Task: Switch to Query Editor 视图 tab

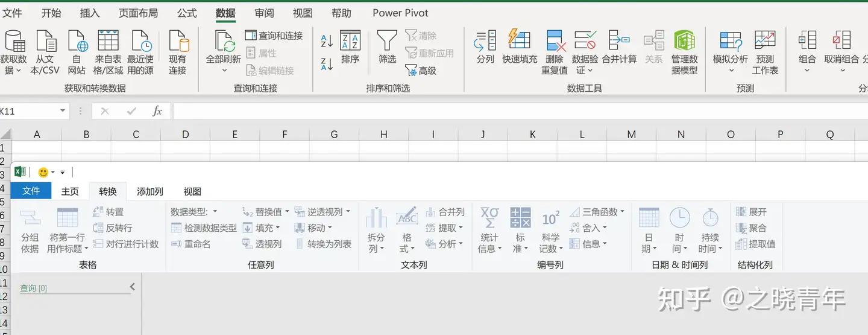Action: click(192, 191)
